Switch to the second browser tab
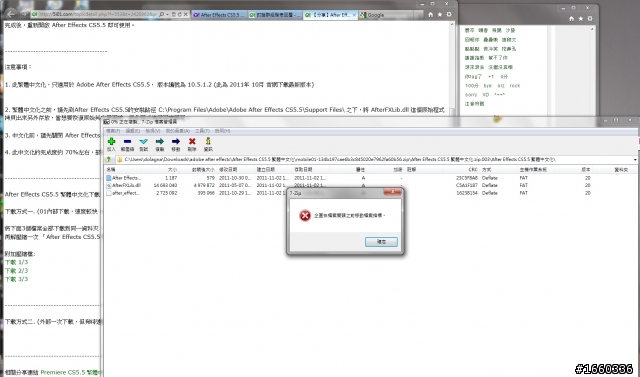Screen dimensions: 640x377 275,15
